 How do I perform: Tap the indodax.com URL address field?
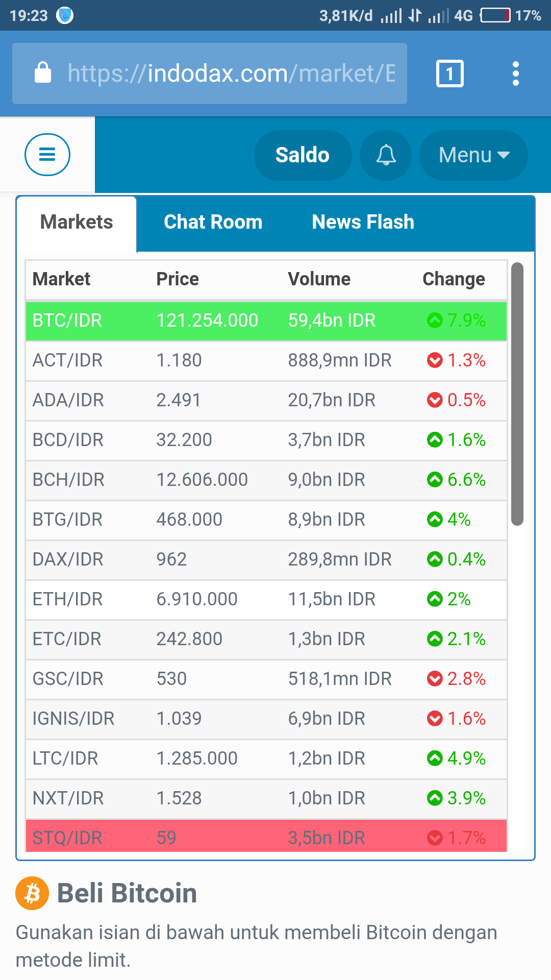coord(231,73)
